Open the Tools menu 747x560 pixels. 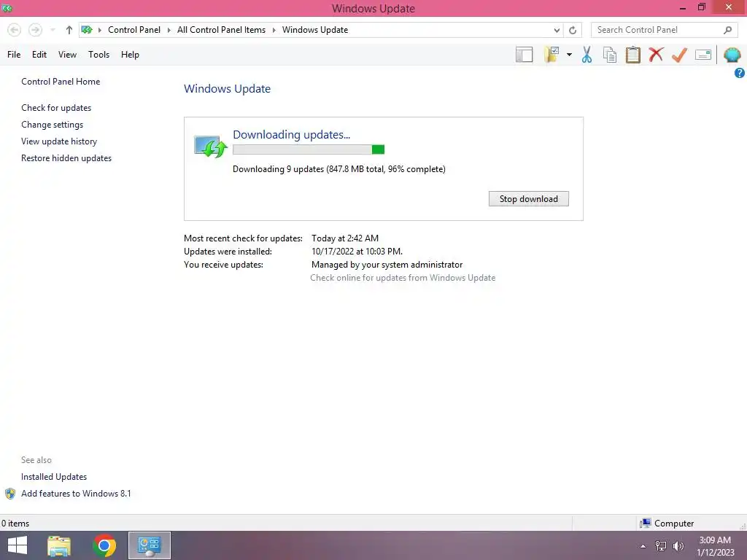tap(98, 55)
